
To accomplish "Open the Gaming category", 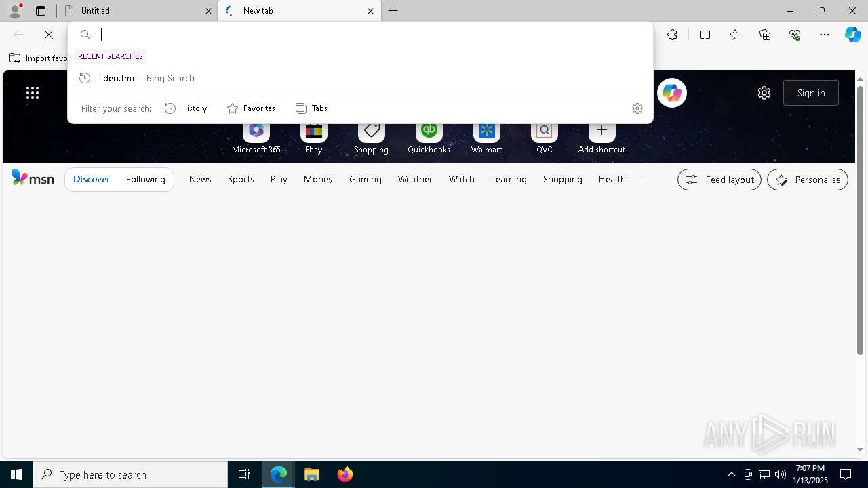I will pos(366,179).
